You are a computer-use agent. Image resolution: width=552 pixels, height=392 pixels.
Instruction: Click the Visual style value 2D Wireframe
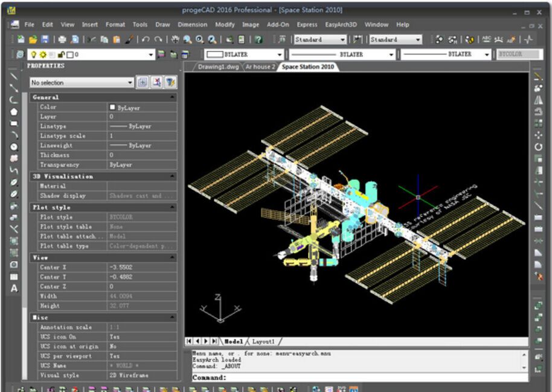[142, 375]
